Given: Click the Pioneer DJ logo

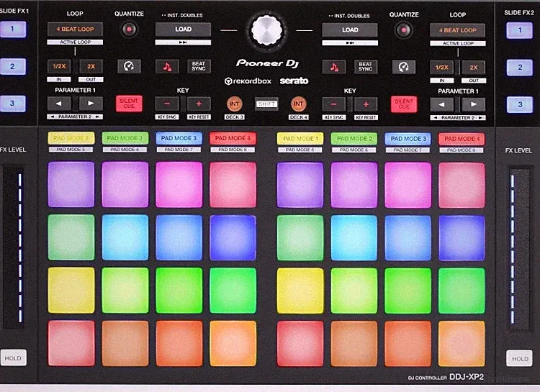Looking at the screenshot, I should (268, 63).
